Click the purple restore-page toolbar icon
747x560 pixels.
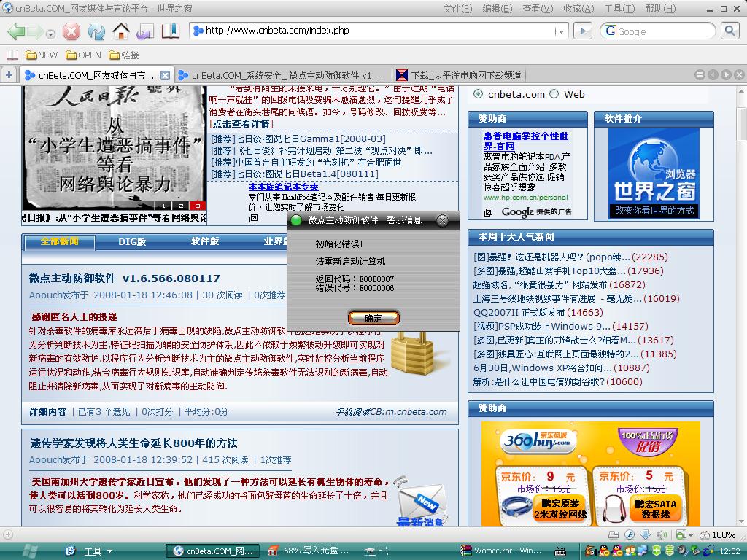tap(145, 31)
